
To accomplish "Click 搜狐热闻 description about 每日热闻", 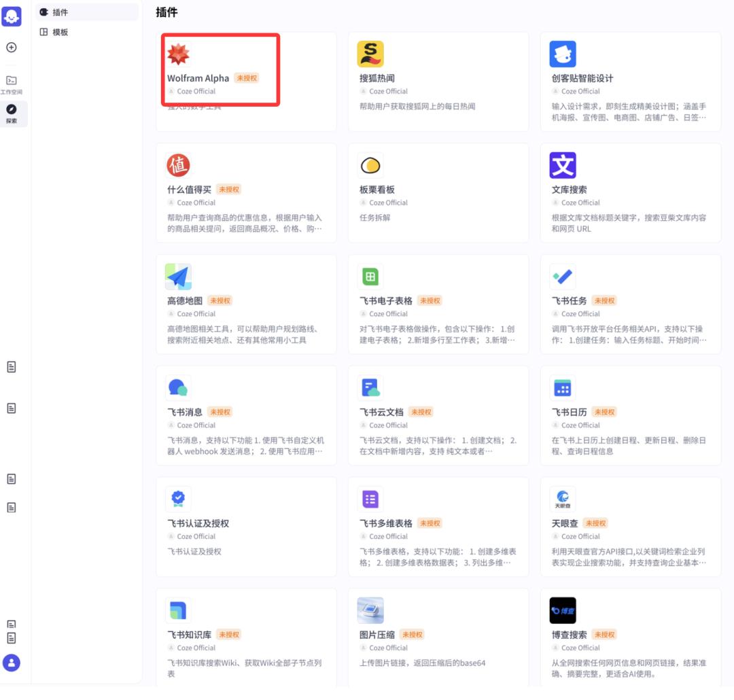I will (417, 106).
